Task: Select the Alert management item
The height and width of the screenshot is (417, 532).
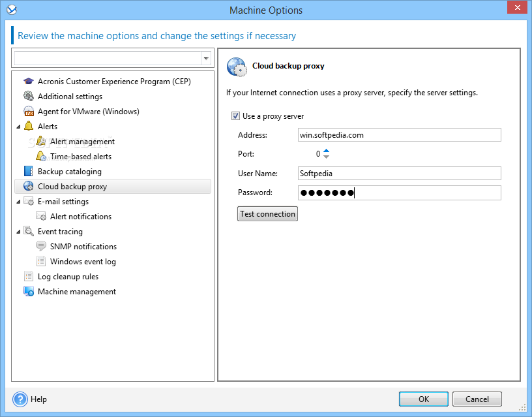Action: pyautogui.click(x=82, y=141)
